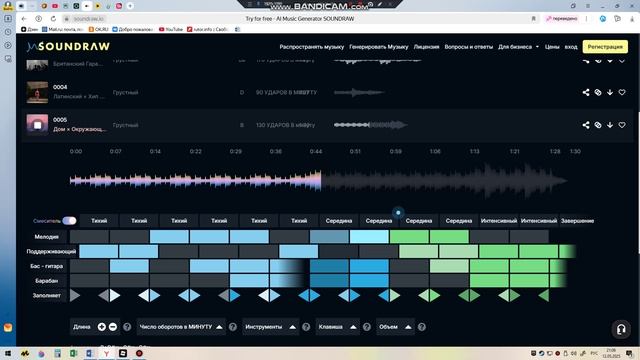
Task: Open OK.RU bookmark
Action: pyautogui.click(x=98, y=29)
